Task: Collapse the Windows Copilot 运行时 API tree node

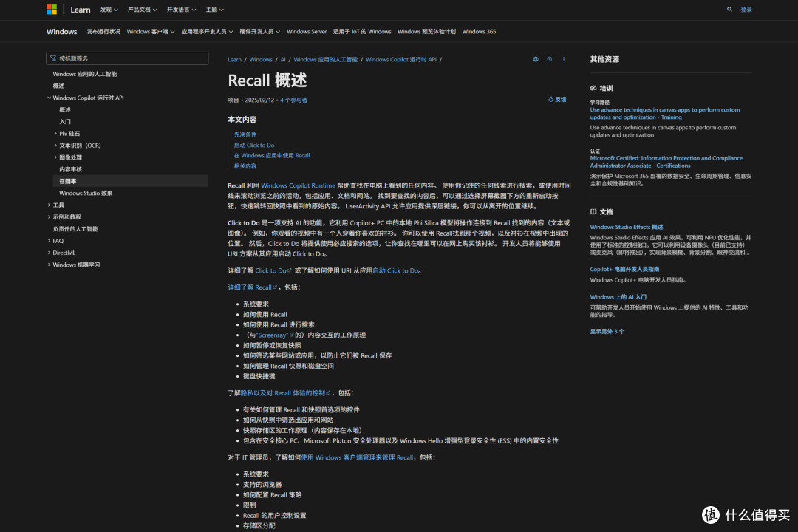Action: 50,98
